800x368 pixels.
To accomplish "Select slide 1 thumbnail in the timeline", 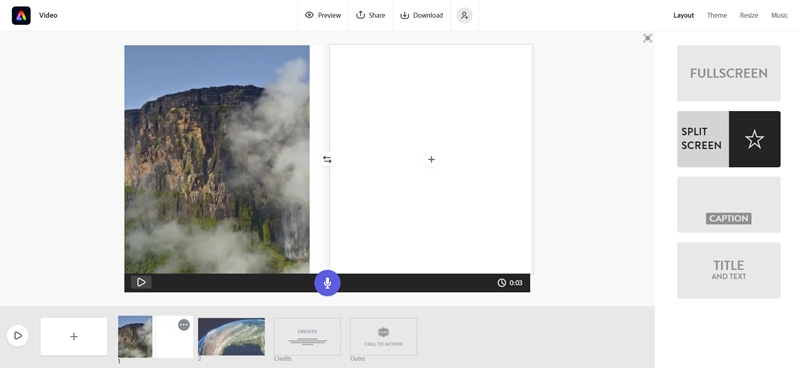I will coord(156,336).
